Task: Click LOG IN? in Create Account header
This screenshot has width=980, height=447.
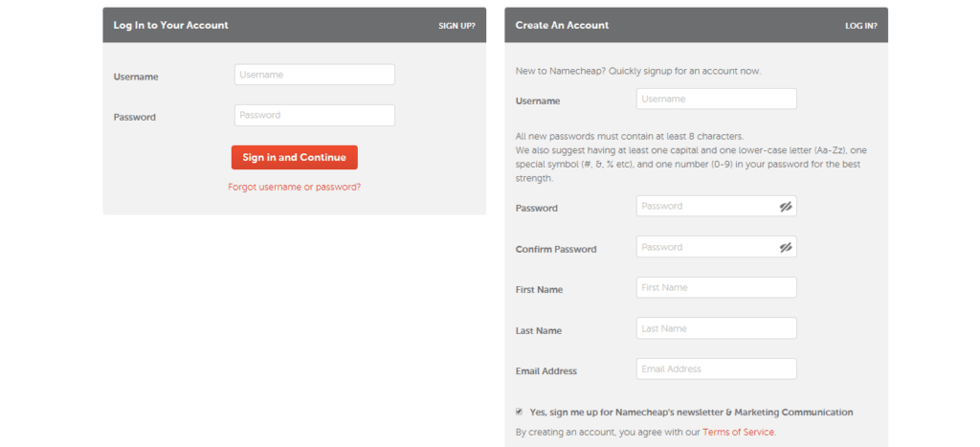Action: pyautogui.click(x=860, y=26)
